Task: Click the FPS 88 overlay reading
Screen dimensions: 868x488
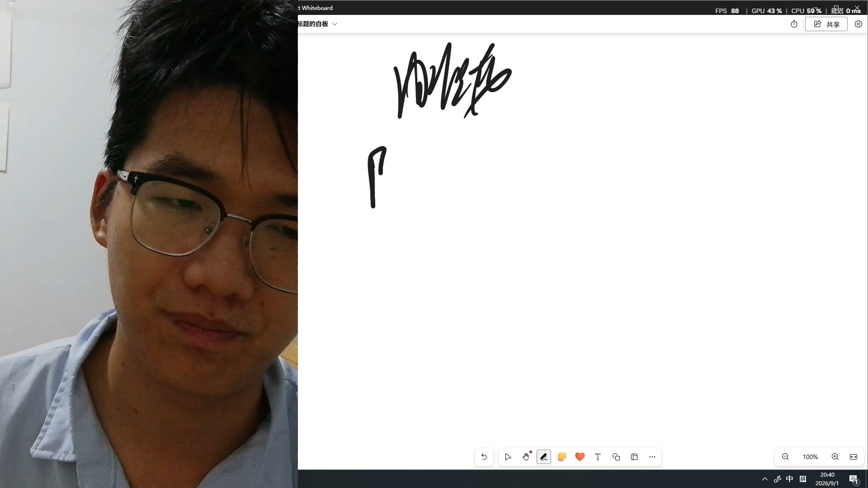Action: 727,11
